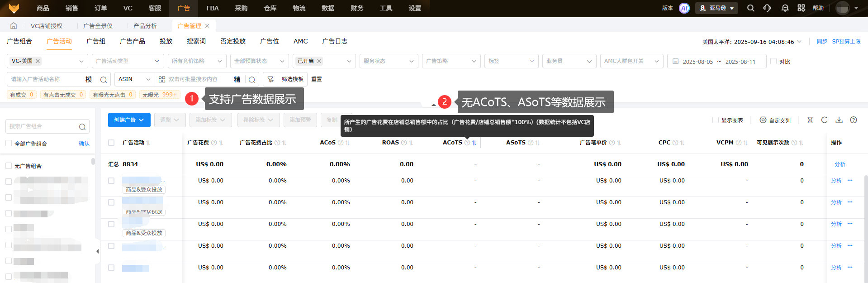Click the refresh table icon
The width and height of the screenshot is (868, 283).
pyautogui.click(x=824, y=120)
